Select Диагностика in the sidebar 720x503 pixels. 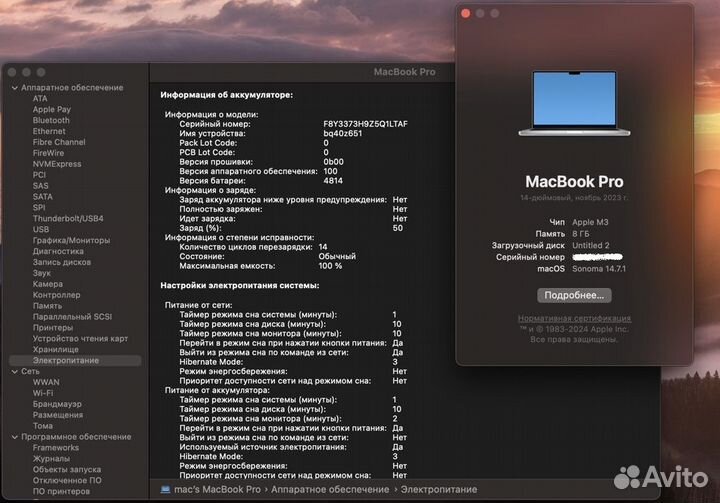coord(58,251)
